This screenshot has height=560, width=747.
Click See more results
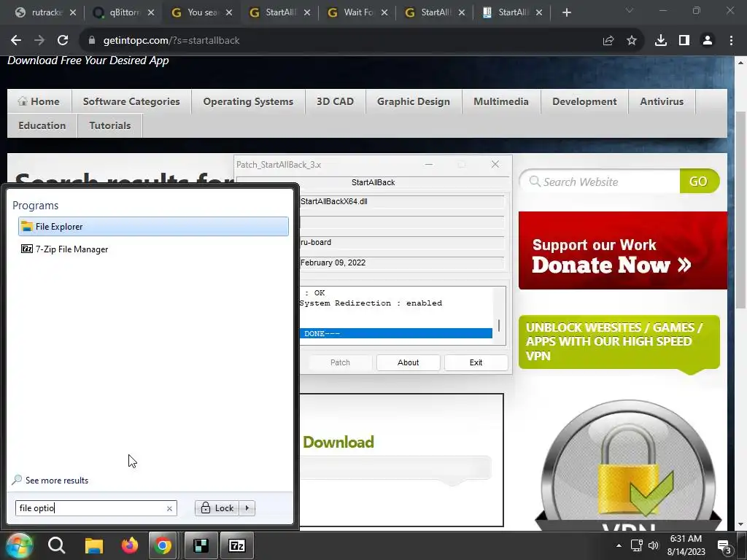coord(50,481)
